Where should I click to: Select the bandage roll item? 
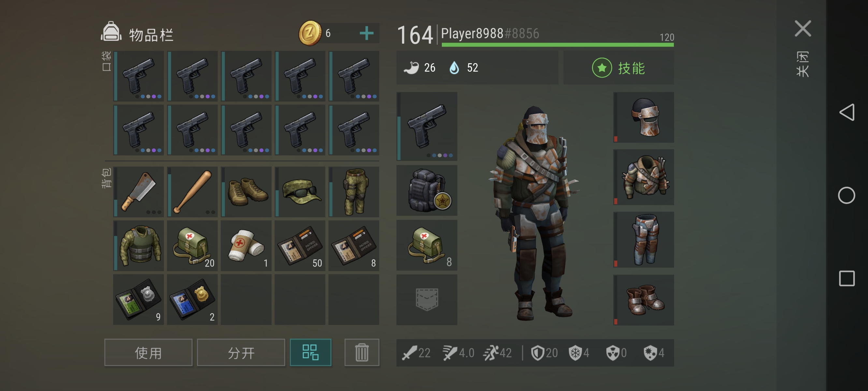coord(246,246)
